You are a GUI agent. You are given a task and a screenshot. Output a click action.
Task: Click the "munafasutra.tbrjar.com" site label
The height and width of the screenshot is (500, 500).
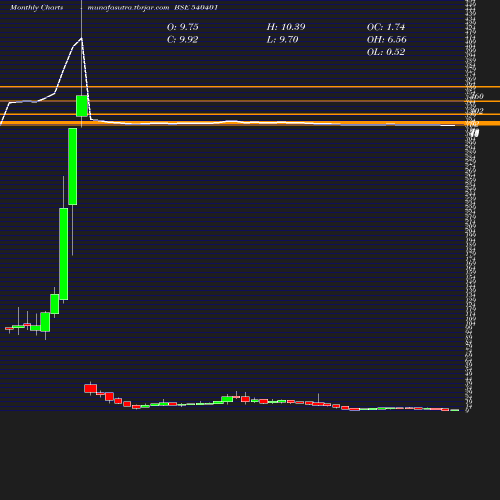click(x=128, y=7)
